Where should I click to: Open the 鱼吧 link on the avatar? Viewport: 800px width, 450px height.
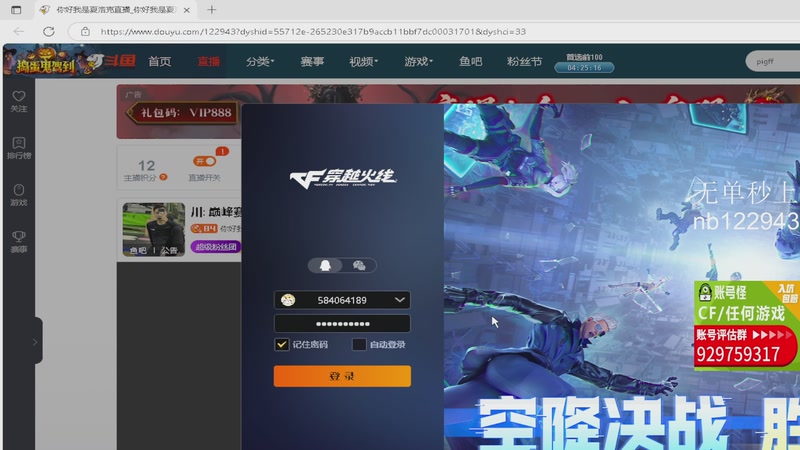click(138, 250)
